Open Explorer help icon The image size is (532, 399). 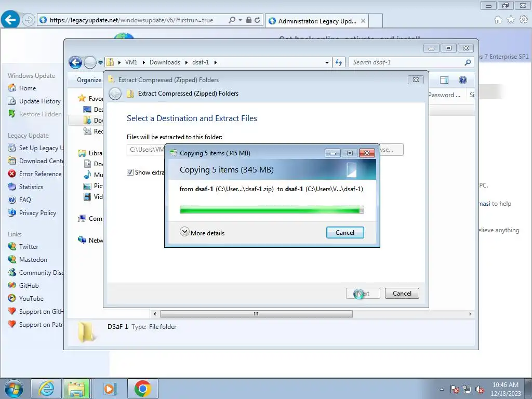pos(462,80)
